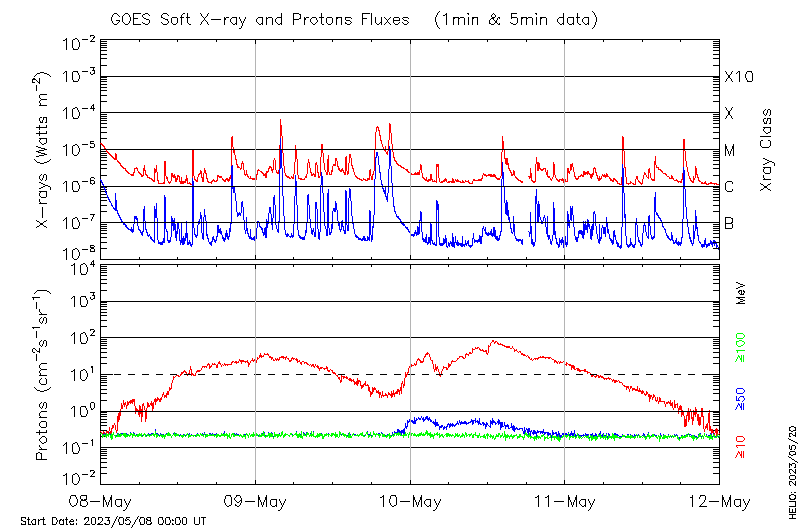
Task: Click the blue ≥50 MeV legend label
Action: [741, 399]
